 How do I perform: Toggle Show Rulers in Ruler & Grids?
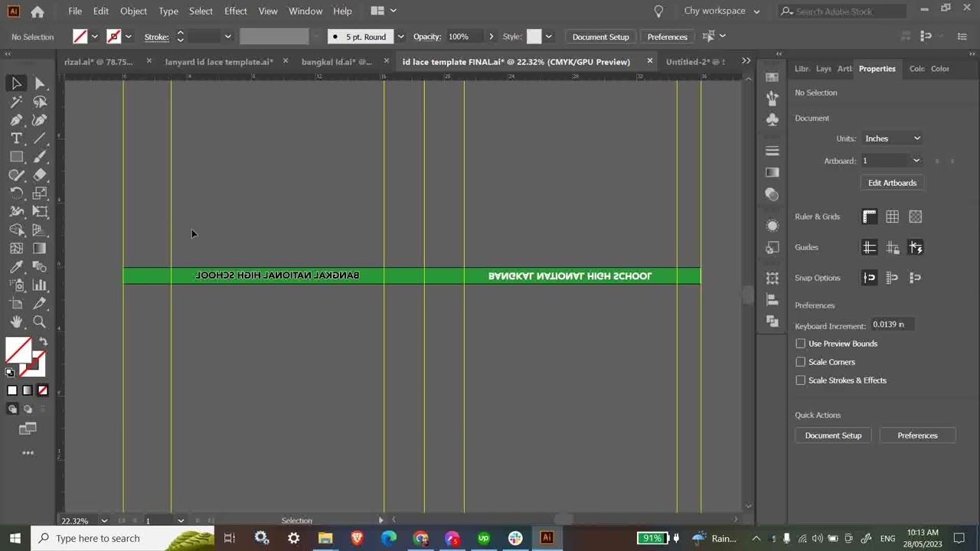pyautogui.click(x=869, y=217)
